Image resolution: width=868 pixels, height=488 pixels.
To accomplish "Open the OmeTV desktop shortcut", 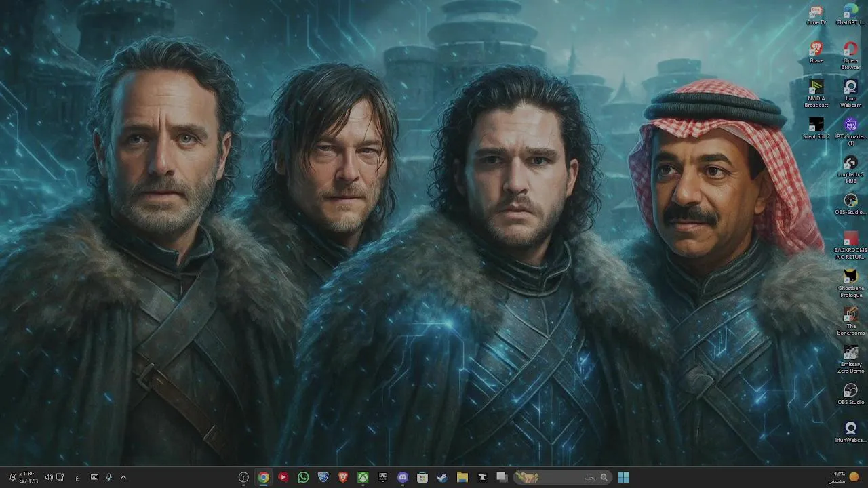I will pyautogui.click(x=816, y=15).
